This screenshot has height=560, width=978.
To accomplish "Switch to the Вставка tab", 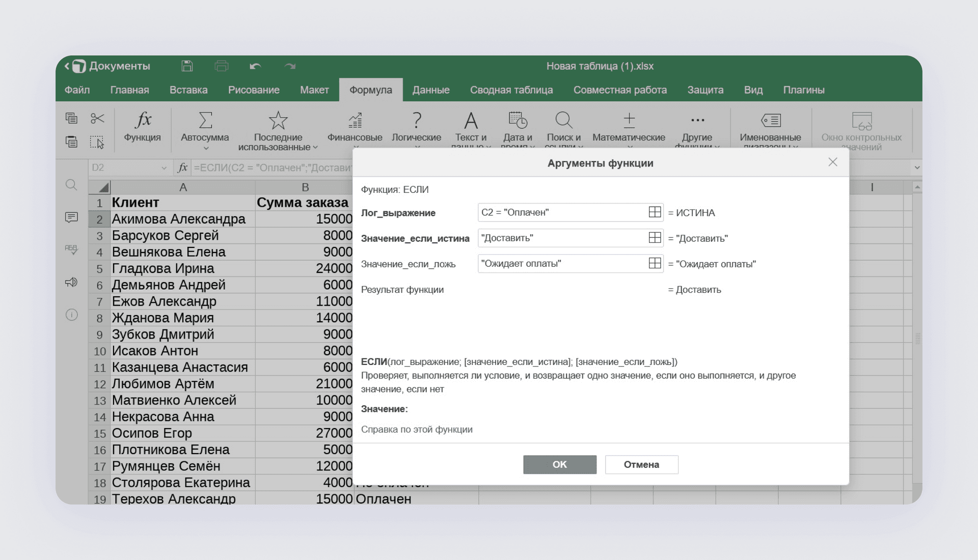I will click(x=188, y=90).
